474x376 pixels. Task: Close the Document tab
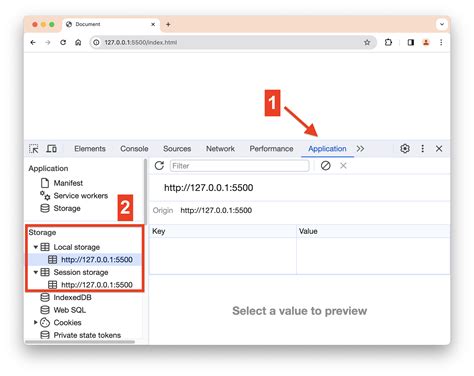coord(153,24)
